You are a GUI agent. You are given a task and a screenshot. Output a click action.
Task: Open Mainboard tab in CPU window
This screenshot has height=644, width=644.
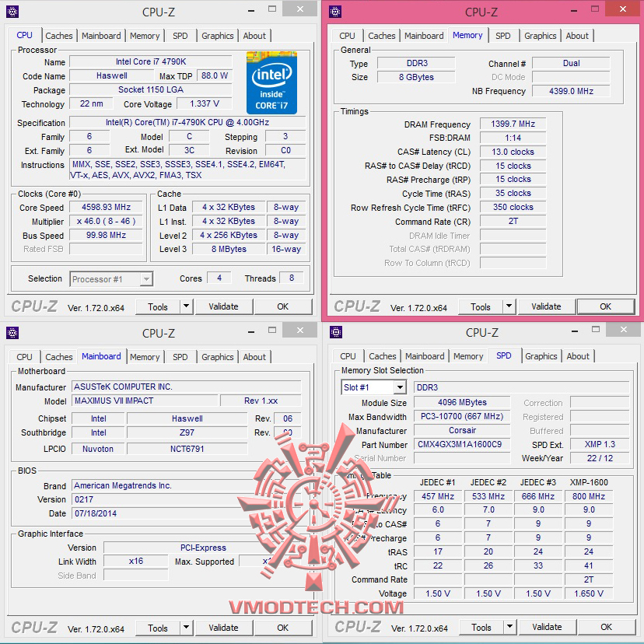pos(101,36)
